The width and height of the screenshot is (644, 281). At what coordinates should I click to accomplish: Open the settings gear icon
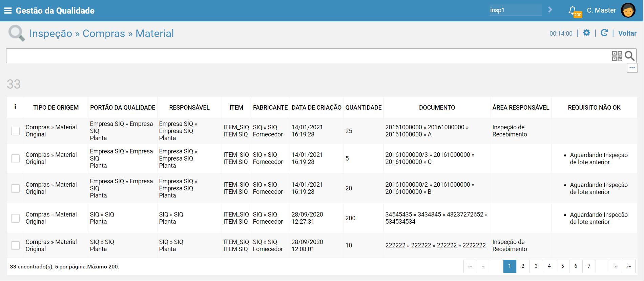tap(586, 33)
